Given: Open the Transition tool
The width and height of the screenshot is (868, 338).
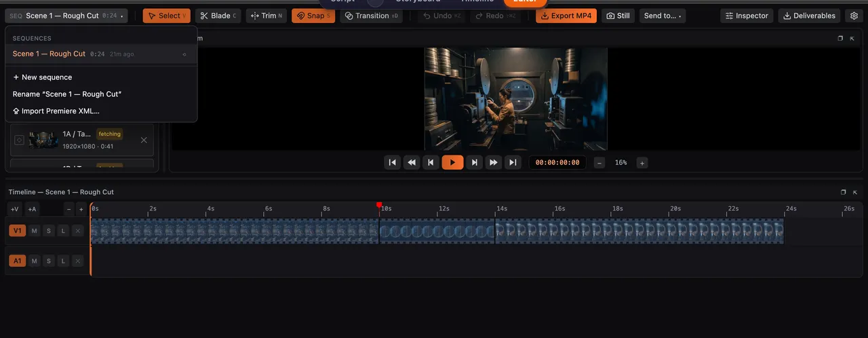Looking at the screenshot, I should [371, 16].
